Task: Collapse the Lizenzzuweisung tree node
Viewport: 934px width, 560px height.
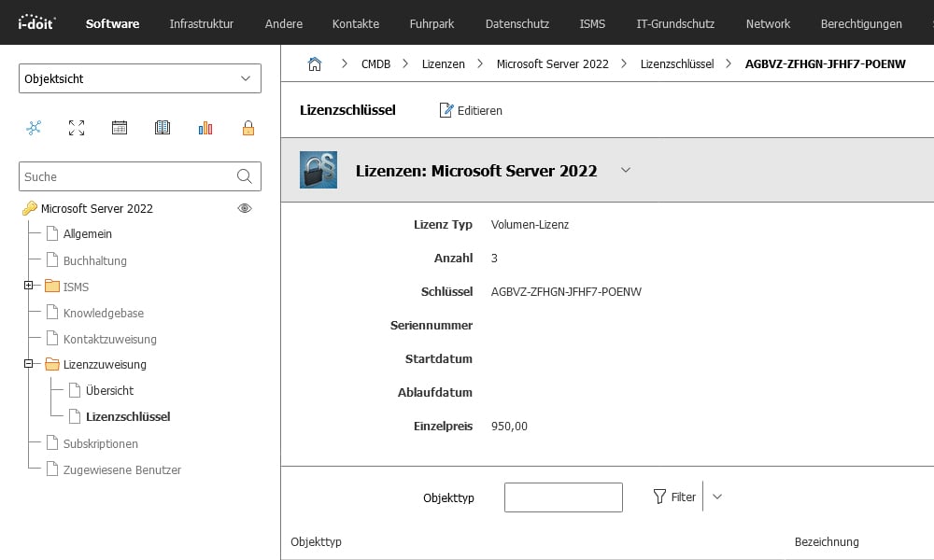Action: coord(28,364)
